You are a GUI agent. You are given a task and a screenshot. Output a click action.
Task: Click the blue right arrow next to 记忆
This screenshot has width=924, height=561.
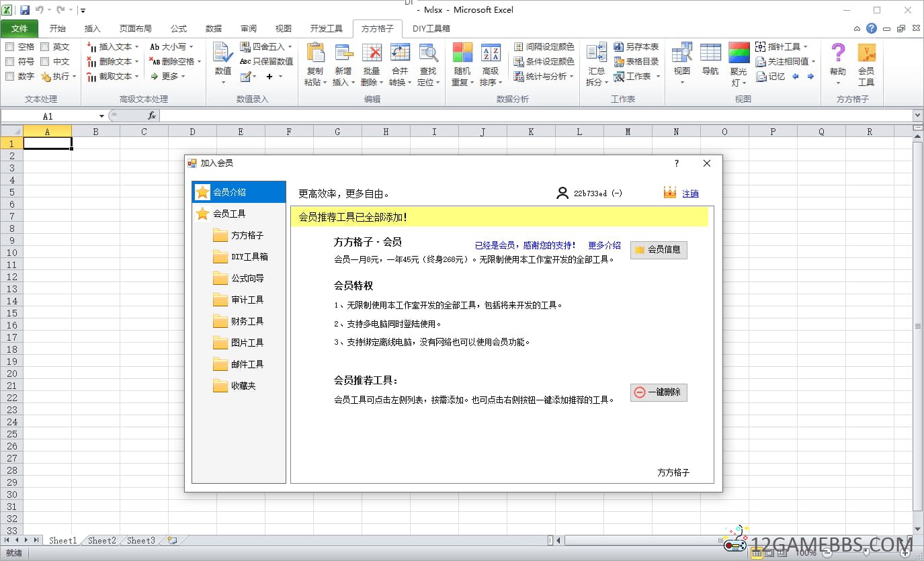(810, 77)
